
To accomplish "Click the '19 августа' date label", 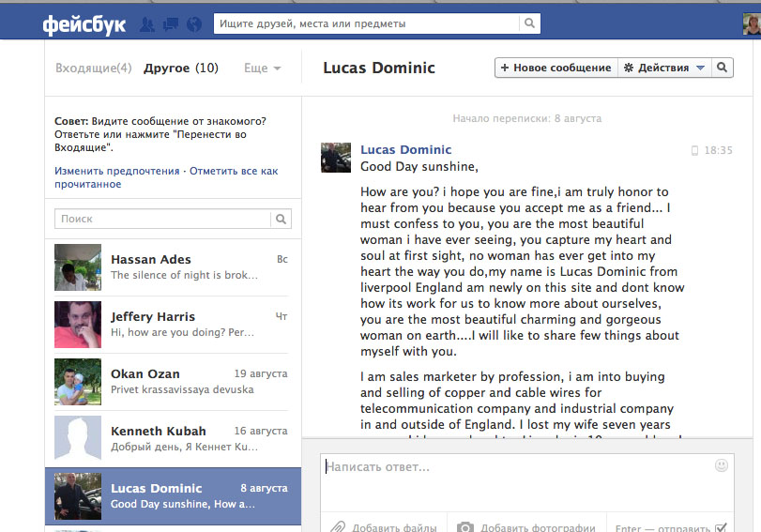I will click(261, 373).
